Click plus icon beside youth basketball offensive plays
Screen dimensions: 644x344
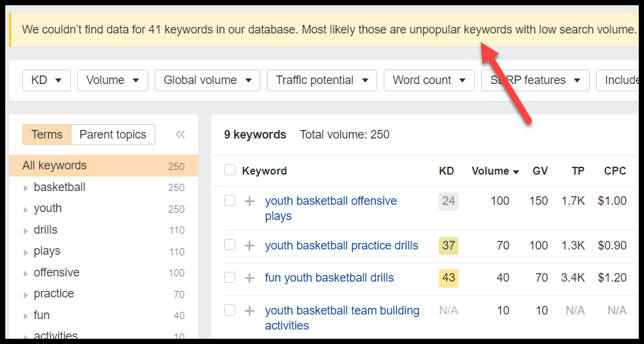point(249,201)
